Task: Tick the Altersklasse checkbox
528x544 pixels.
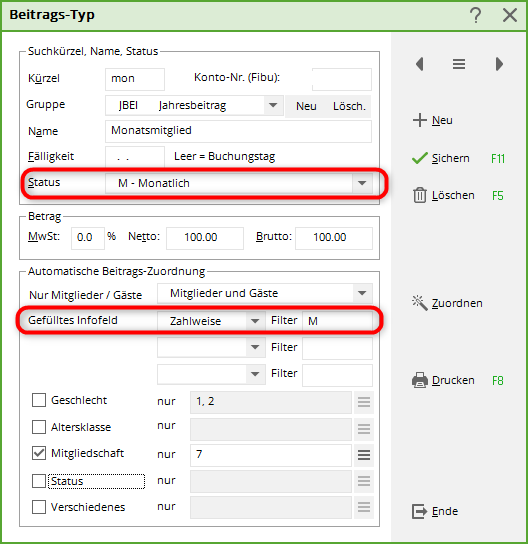Action: click(39, 427)
